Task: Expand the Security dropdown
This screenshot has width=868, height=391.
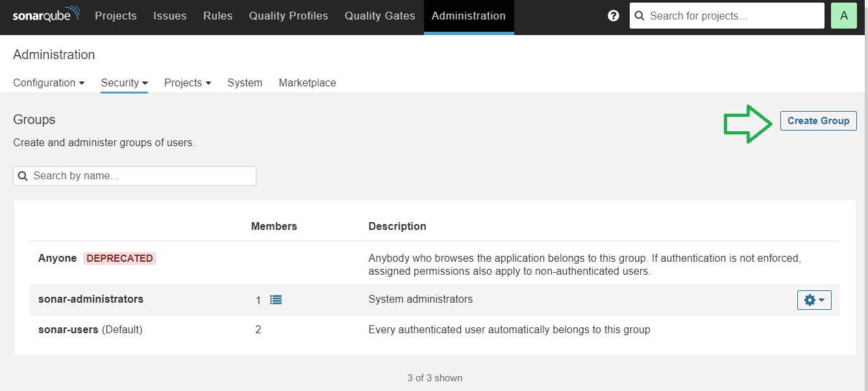Action: (x=125, y=82)
